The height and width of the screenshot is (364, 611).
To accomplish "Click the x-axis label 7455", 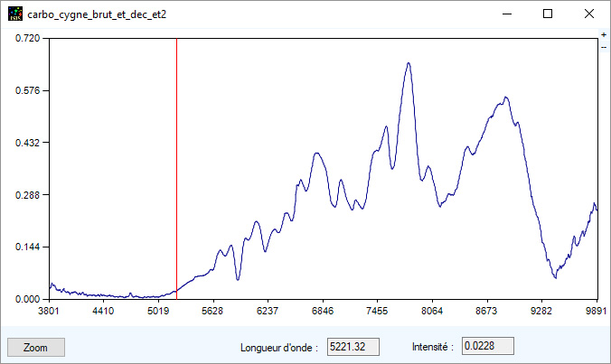I will pos(377,311).
